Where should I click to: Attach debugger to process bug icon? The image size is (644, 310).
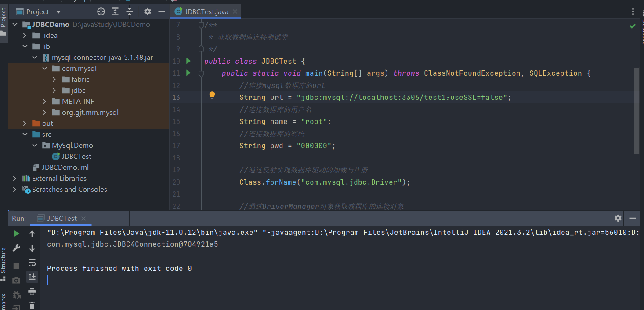pyautogui.click(x=16, y=294)
